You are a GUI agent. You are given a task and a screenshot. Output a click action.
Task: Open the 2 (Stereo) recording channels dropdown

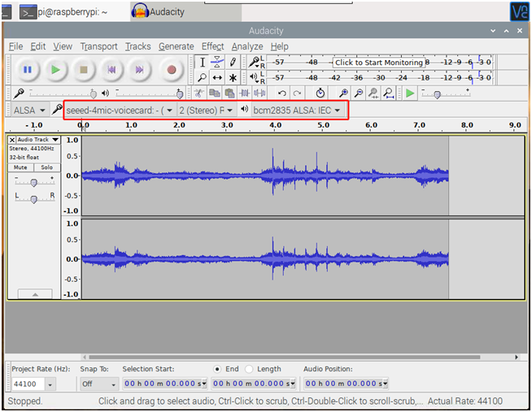pyautogui.click(x=206, y=111)
